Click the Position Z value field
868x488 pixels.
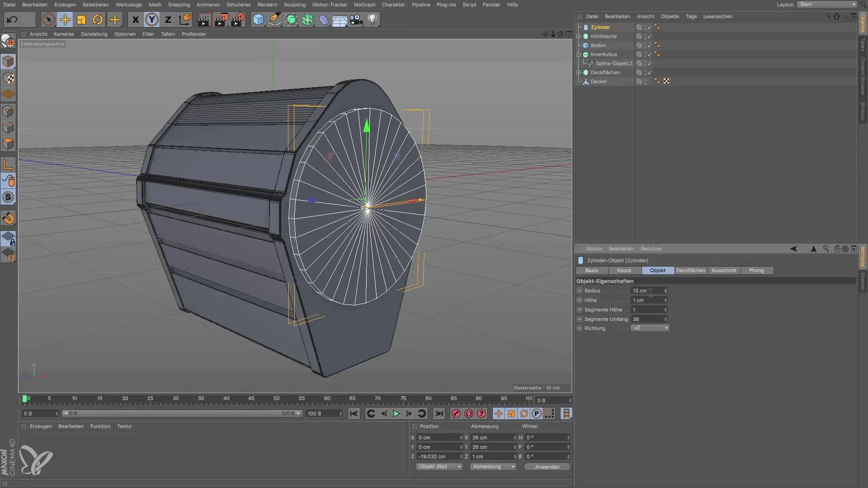point(437,456)
